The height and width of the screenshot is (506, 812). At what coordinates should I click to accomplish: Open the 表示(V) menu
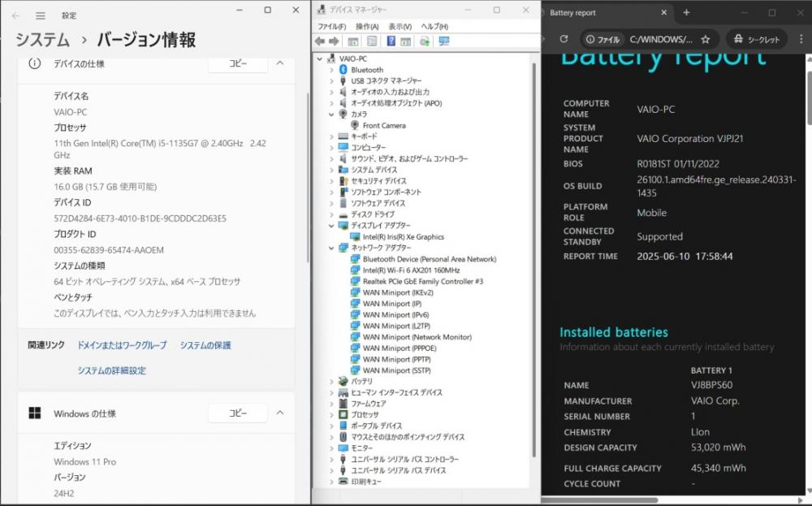click(400, 27)
